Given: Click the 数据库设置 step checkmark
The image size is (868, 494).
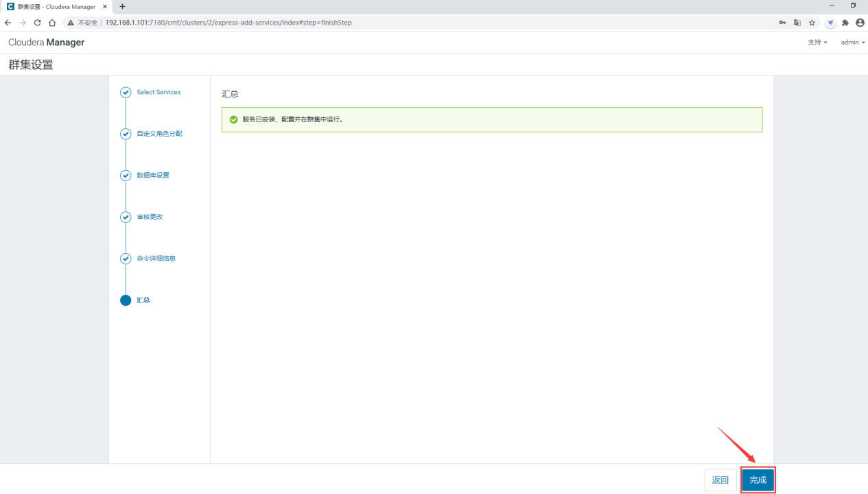Looking at the screenshot, I should [x=126, y=176].
